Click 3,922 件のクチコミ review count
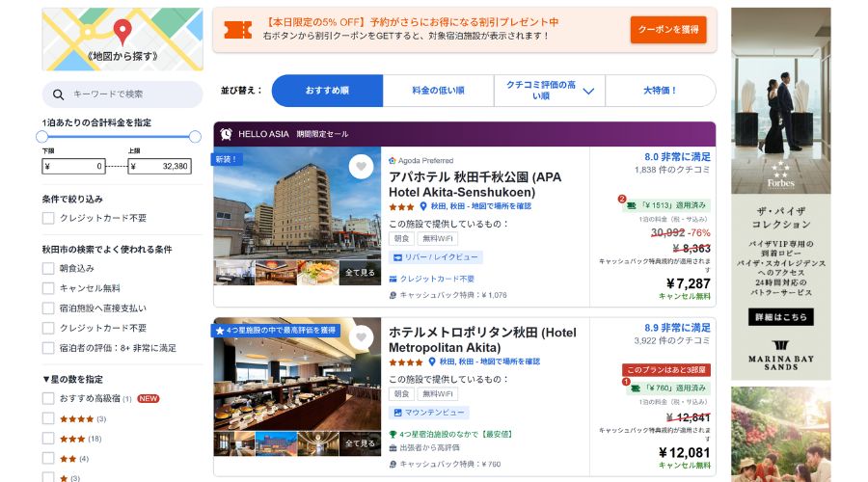 672,341
